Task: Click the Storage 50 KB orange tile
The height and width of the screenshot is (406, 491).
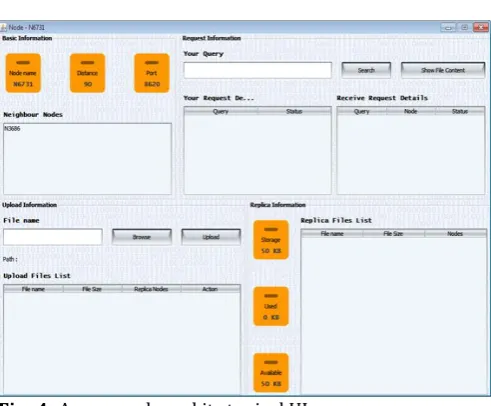Action: click(271, 240)
